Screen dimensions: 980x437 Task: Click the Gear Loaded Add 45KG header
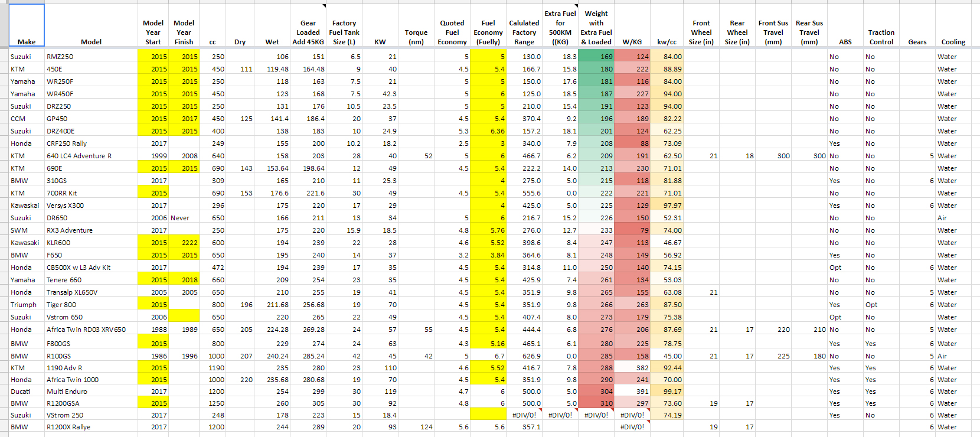[x=308, y=25]
